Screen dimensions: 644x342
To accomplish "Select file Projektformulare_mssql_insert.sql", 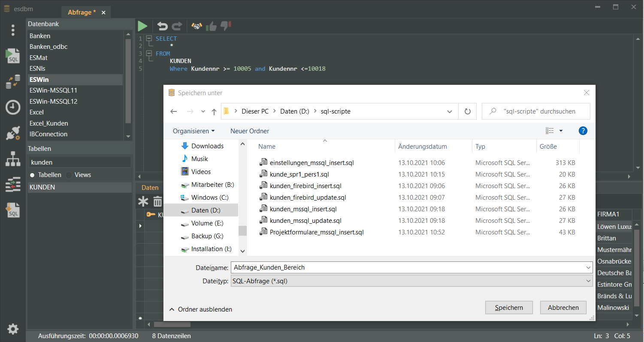I will [317, 232].
